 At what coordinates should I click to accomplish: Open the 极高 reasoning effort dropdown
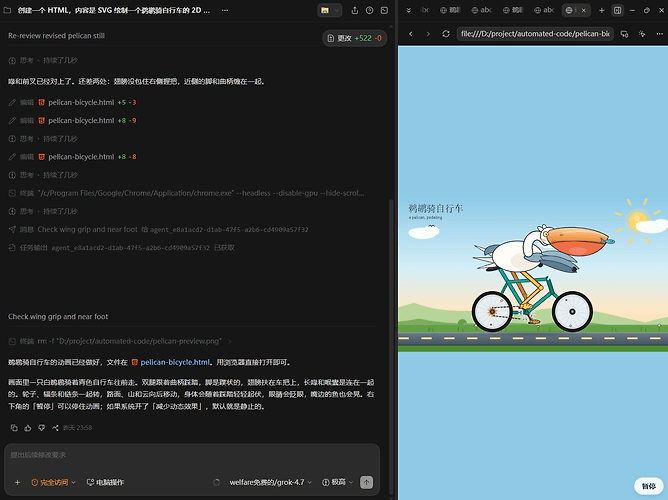[x=337, y=482]
